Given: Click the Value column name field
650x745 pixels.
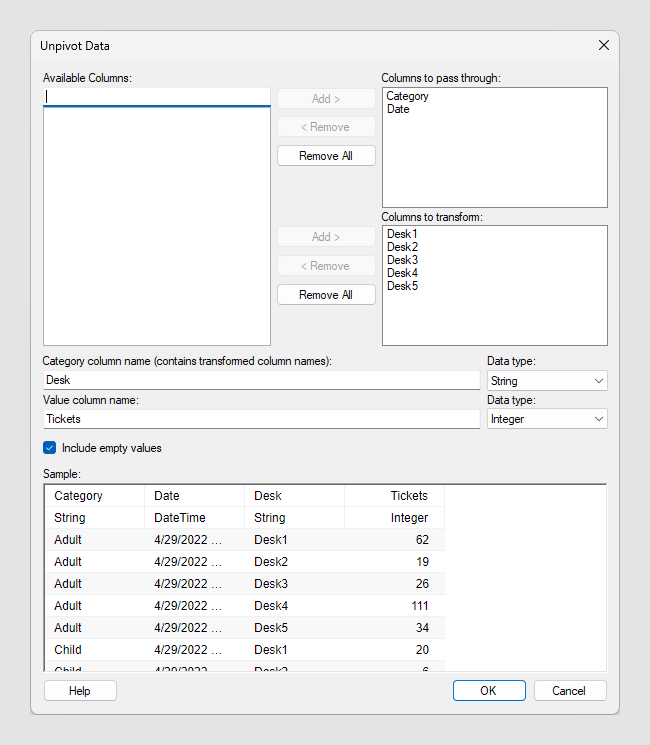Looking at the screenshot, I should click(x=261, y=419).
